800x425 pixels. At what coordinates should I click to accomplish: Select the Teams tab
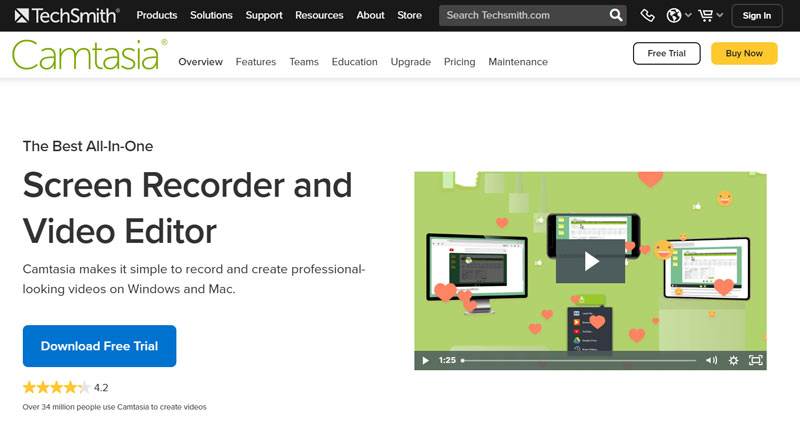pos(304,62)
